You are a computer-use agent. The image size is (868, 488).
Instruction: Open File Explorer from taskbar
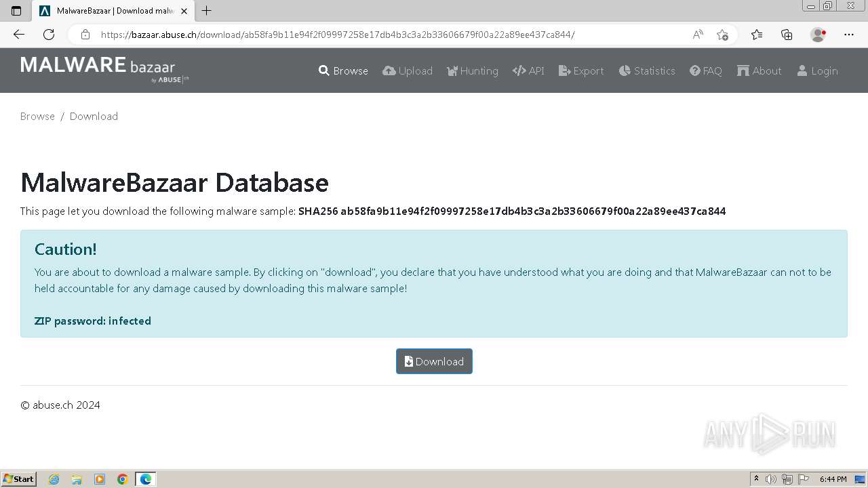pos(77,479)
